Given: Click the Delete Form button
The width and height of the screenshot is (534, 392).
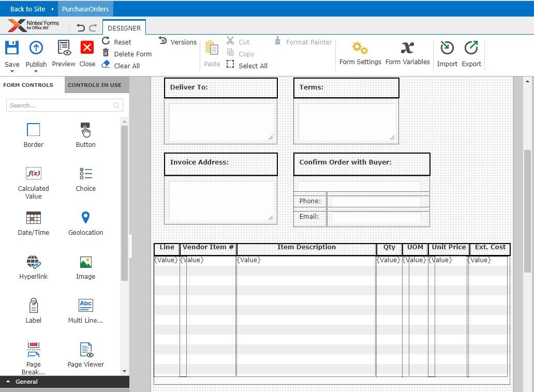Looking at the screenshot, I should (x=127, y=54).
